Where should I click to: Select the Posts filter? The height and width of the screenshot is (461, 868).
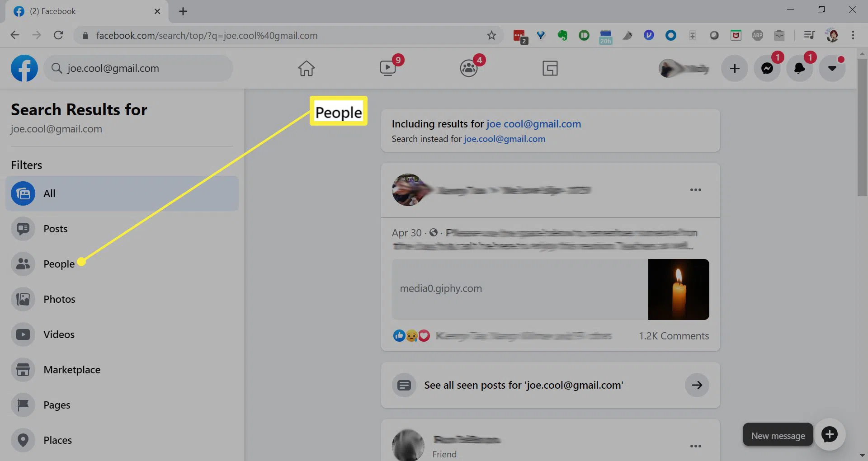coord(55,229)
